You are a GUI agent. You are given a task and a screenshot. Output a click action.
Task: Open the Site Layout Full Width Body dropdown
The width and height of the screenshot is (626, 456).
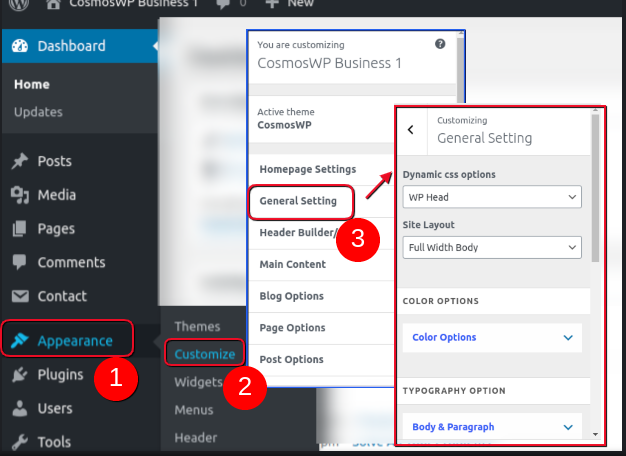pyautogui.click(x=492, y=247)
